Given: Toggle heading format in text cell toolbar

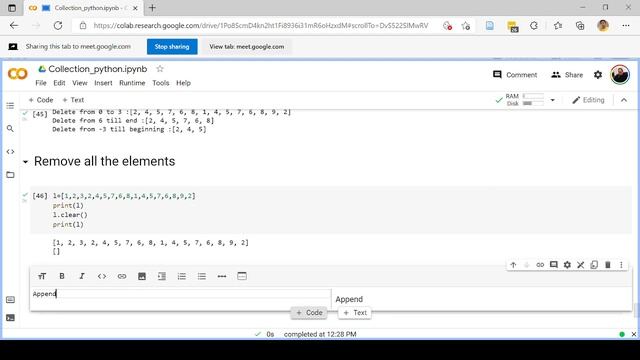Looking at the screenshot, I should 42,276.
